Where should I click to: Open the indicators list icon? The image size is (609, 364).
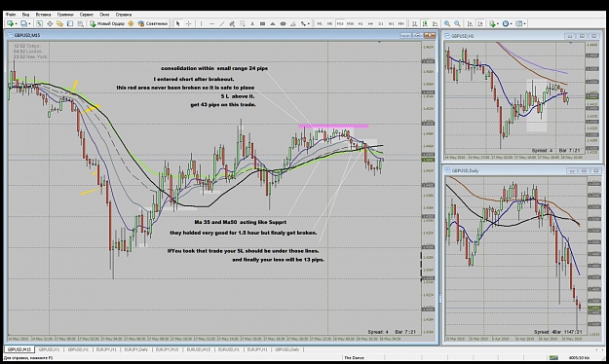pyautogui.click(x=492, y=23)
